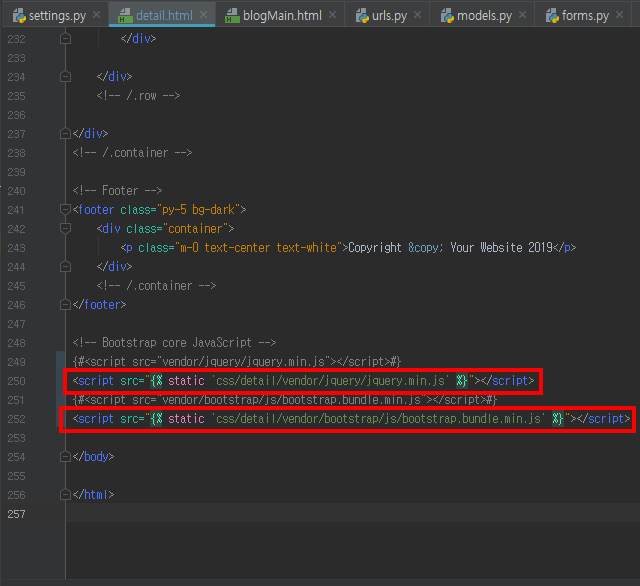
Task: Click the 'm-0 text-center text-white' class value
Action: 258,248
